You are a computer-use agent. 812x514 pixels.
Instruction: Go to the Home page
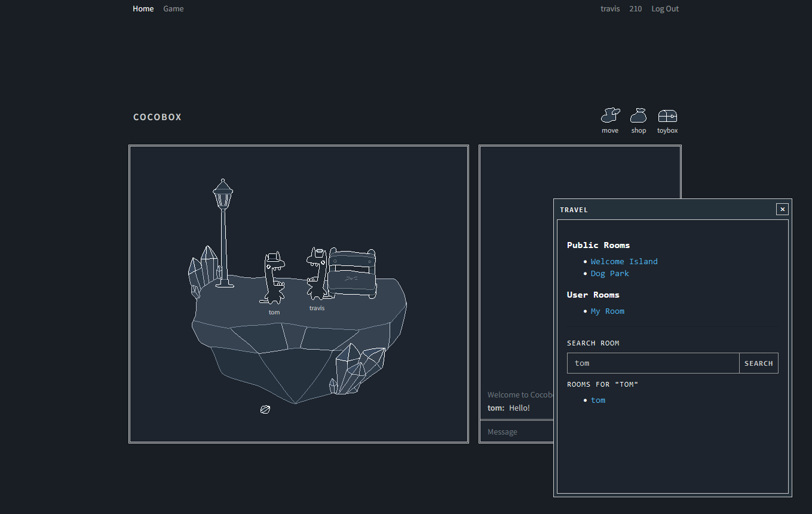pos(143,9)
